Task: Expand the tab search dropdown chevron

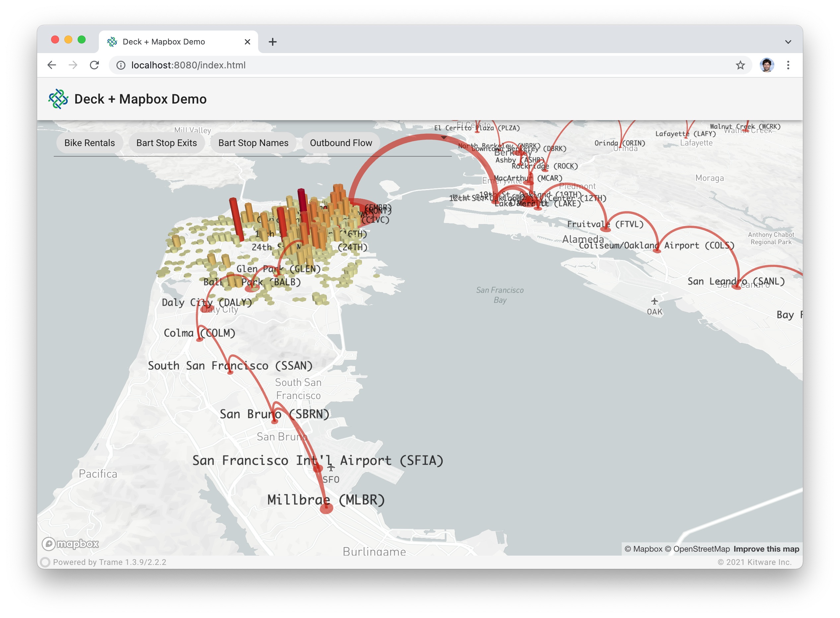Action: tap(788, 42)
